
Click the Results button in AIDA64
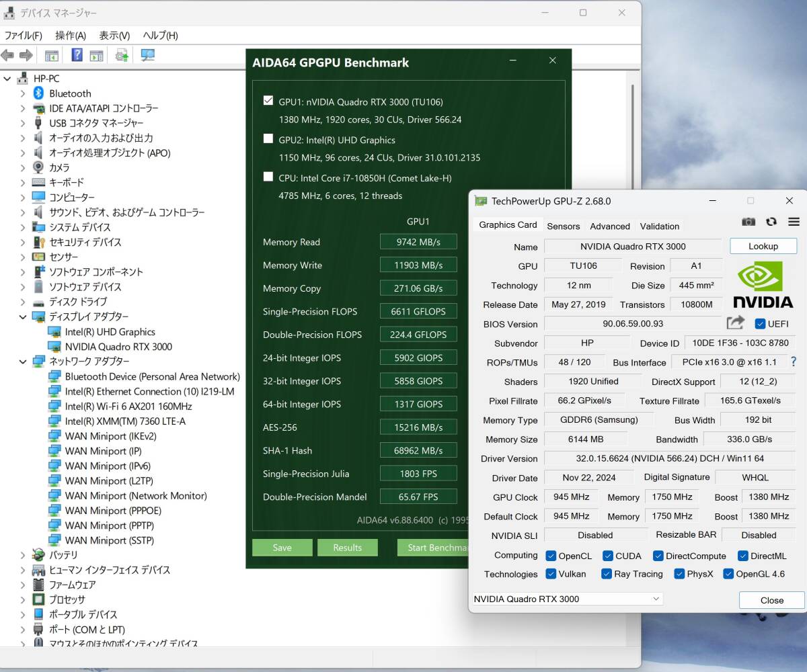(x=347, y=548)
